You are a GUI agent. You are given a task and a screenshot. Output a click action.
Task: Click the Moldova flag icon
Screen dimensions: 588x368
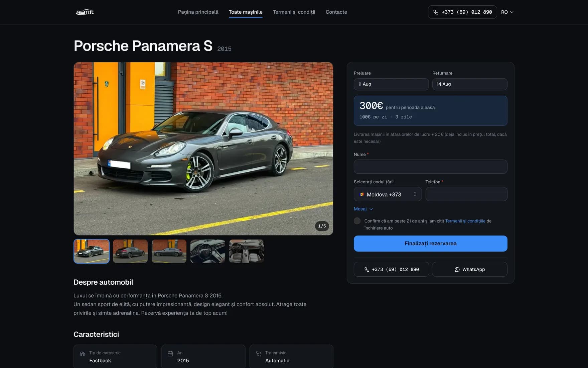[362, 194]
